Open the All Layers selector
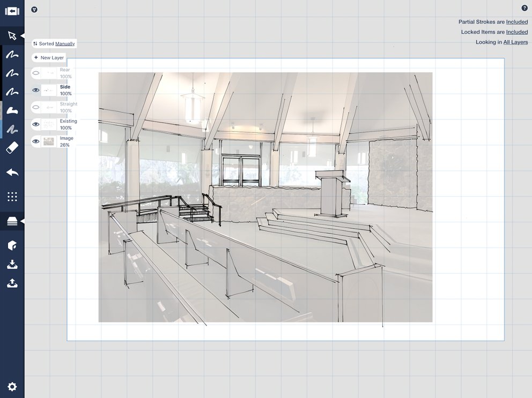Image resolution: width=532 pixels, height=398 pixels. coord(515,42)
